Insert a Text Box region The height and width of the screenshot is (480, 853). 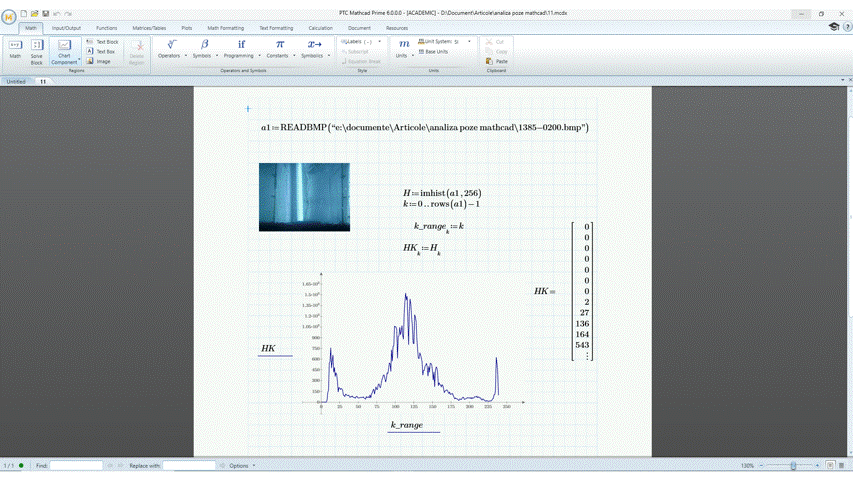click(102, 52)
